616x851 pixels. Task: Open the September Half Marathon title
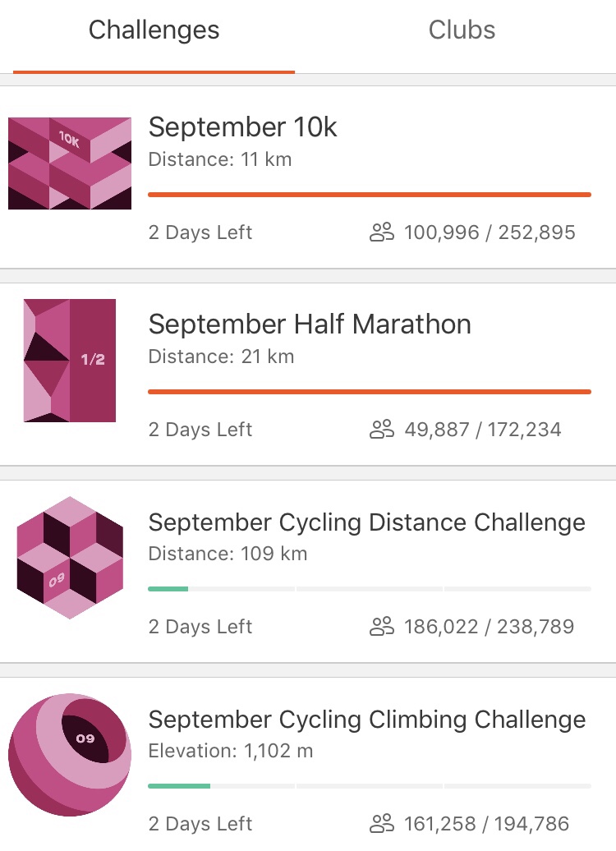click(x=310, y=324)
